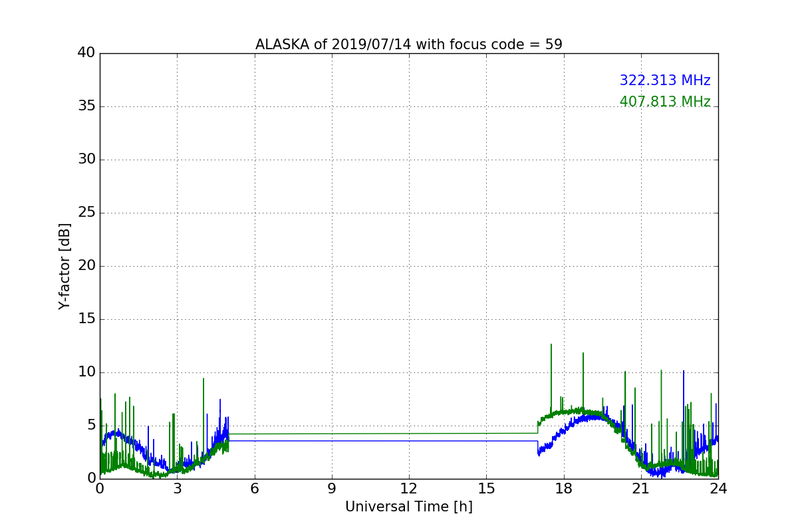The height and width of the screenshot is (532, 798).
Task: Click the x-axis tick label 12
Action: coord(409,489)
